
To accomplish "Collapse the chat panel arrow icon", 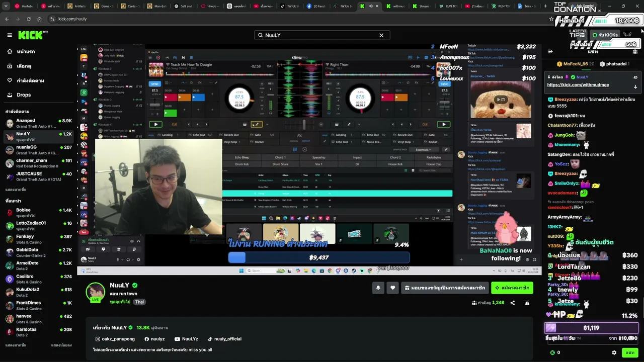I will click(x=550, y=51).
